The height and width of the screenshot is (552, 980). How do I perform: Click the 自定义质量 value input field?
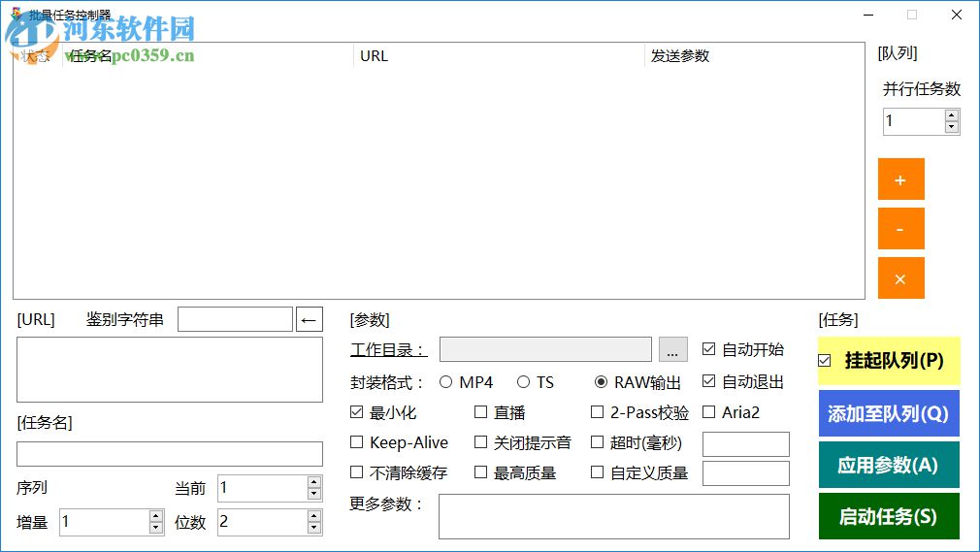tap(746, 473)
